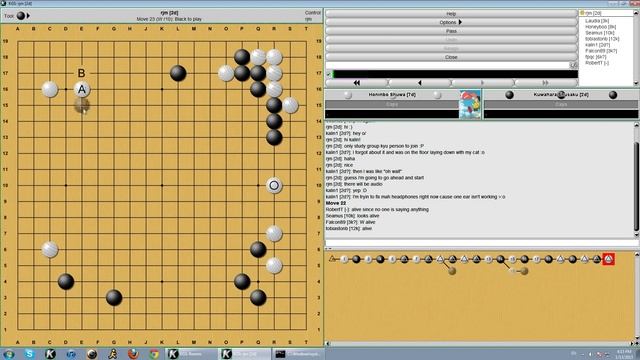Select RobertT [-] in the user list
This screenshot has width=640, height=360.
point(597,63)
